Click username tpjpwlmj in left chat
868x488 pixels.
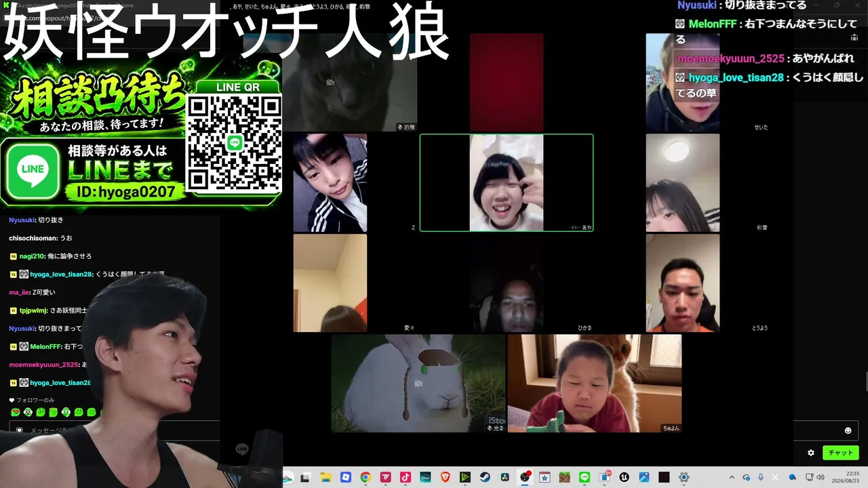click(x=33, y=310)
